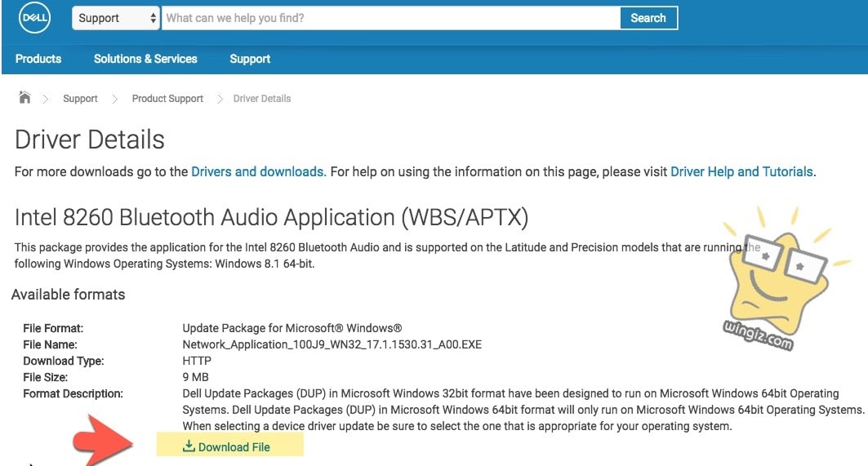This screenshot has width=868, height=466.
Task: Click the 'File Name:' label
Action: tap(50, 344)
